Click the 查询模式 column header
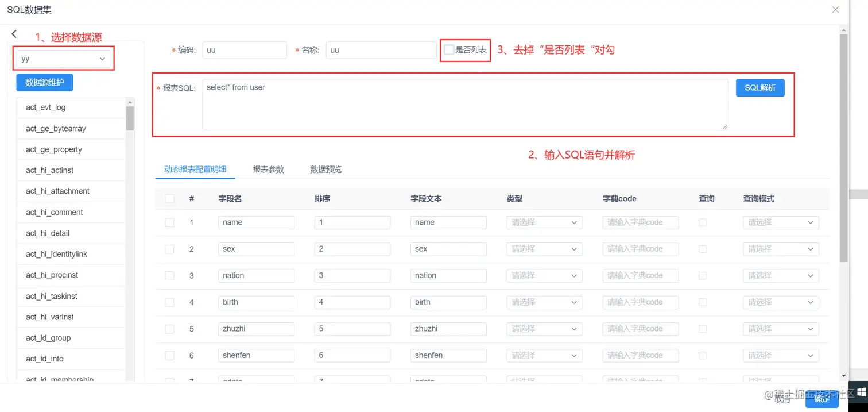 758,198
